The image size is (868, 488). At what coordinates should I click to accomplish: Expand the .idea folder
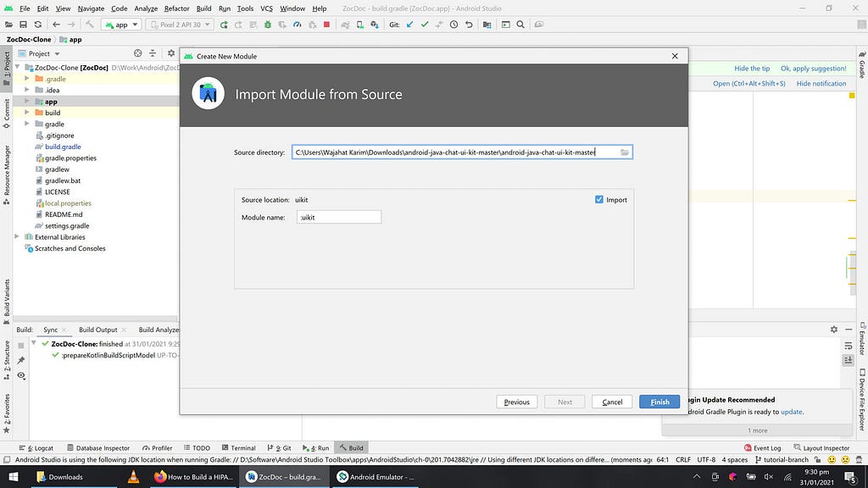tap(26, 90)
